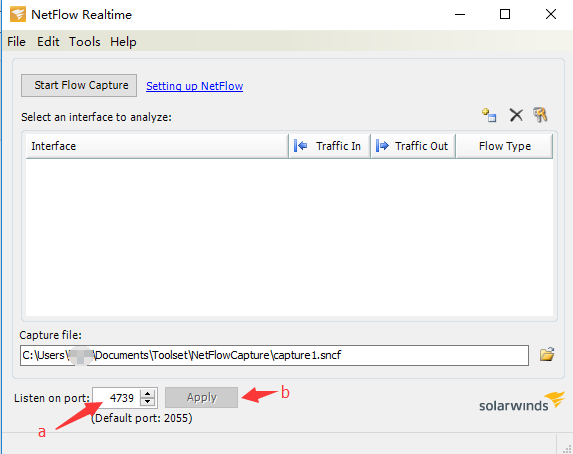Image resolution: width=573 pixels, height=454 pixels.
Task: Click the SolarWinds logo
Action: click(x=522, y=402)
